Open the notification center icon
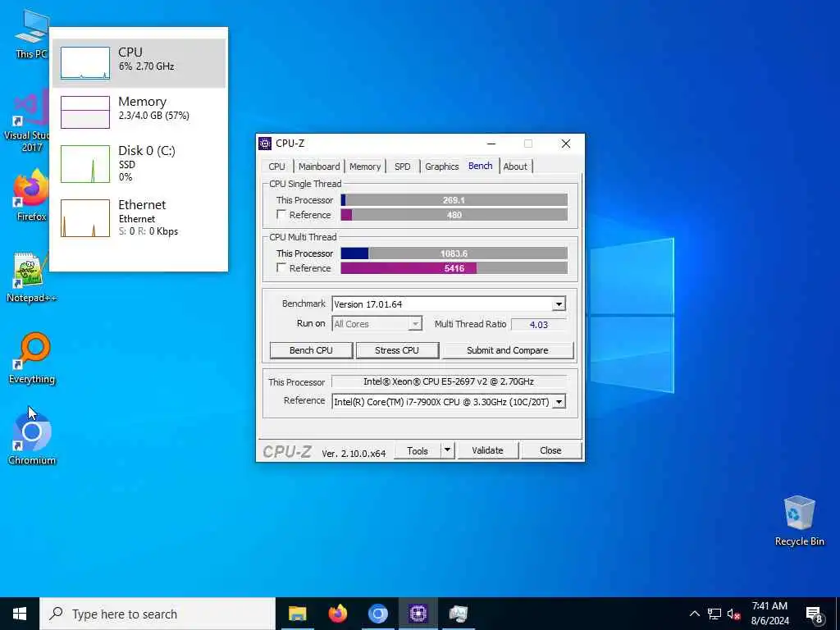 pos(815,614)
